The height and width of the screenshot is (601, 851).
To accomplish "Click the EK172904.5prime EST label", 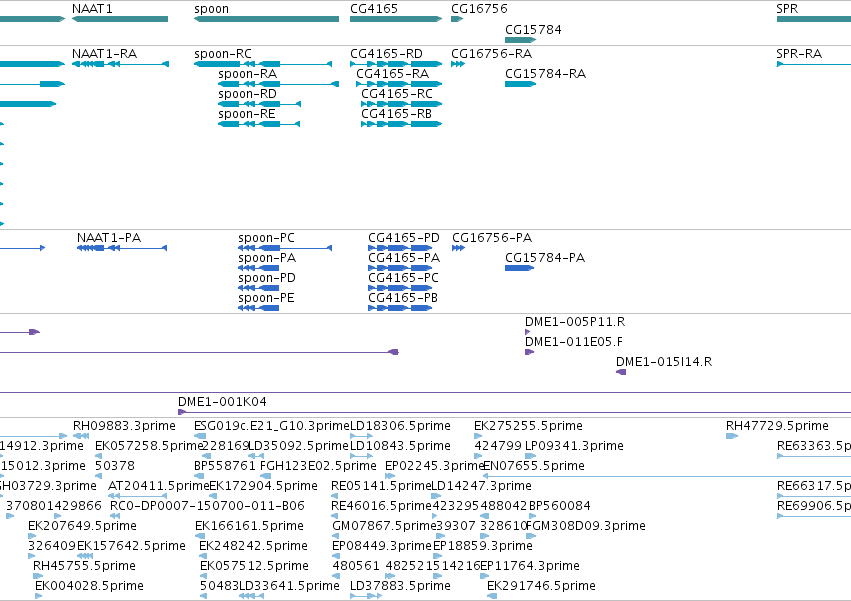I will 263,486.
